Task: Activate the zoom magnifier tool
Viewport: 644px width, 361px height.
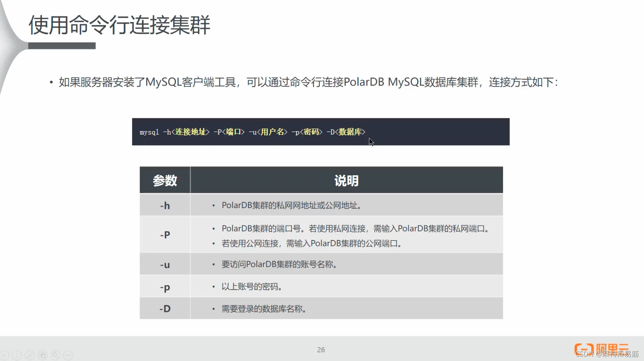Action: pos(55,355)
